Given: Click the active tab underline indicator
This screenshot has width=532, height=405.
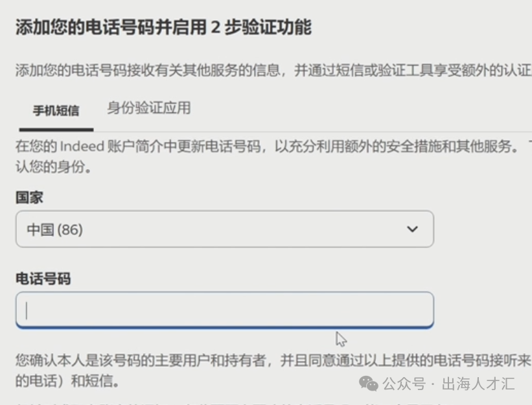Looking at the screenshot, I should pos(55,127).
